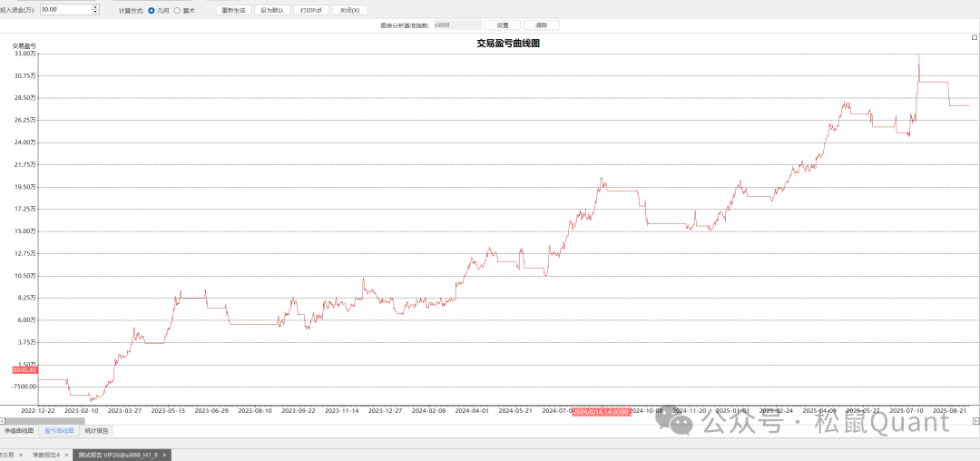Switch to the 净值曲线图 tab
The width and height of the screenshot is (980, 461).
point(19,431)
